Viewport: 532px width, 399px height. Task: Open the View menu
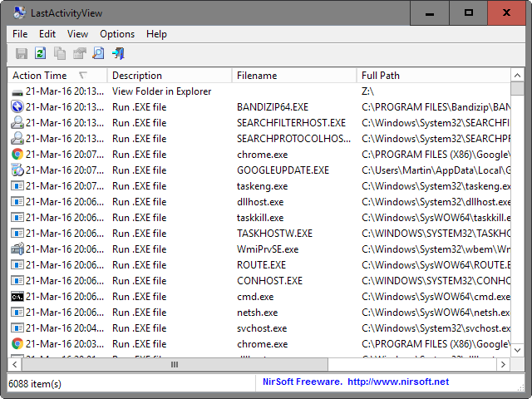pos(77,34)
